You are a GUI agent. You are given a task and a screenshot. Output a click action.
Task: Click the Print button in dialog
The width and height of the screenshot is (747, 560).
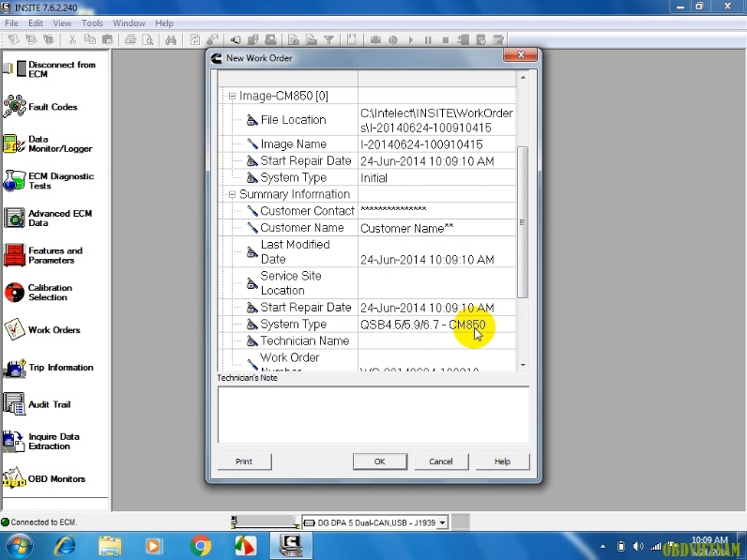(x=244, y=462)
